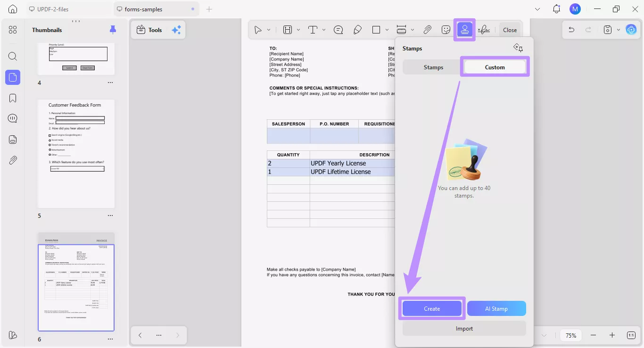The height and width of the screenshot is (348, 644).
Task: Open the bottom-left layers icon
Action: (13, 335)
